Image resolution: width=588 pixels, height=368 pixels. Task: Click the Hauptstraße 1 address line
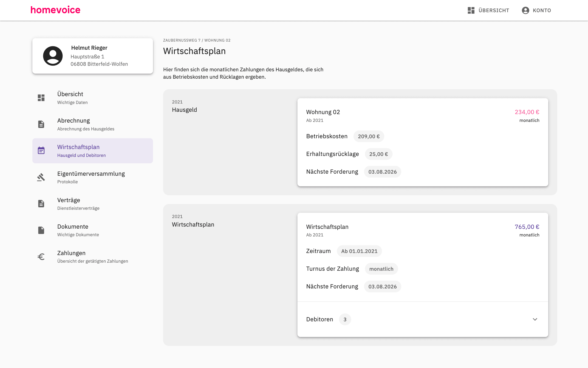88,57
